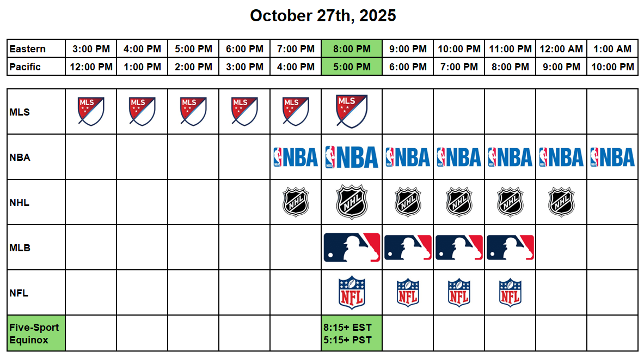Click the October 27th, 2025 title
Image resolution: width=644 pixels, height=357 pixels.
click(323, 16)
